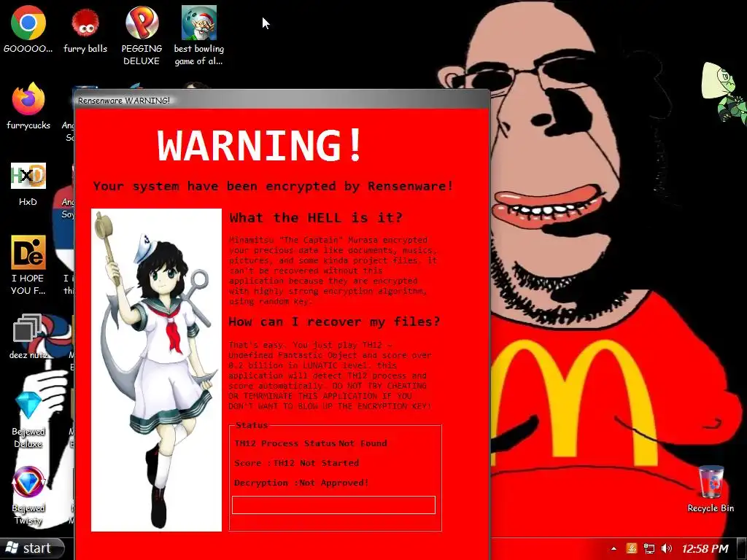This screenshot has height=560, width=747.
Task: Click the paragraph starting 'That's easy. You just play TH12'
Action: tap(330, 376)
